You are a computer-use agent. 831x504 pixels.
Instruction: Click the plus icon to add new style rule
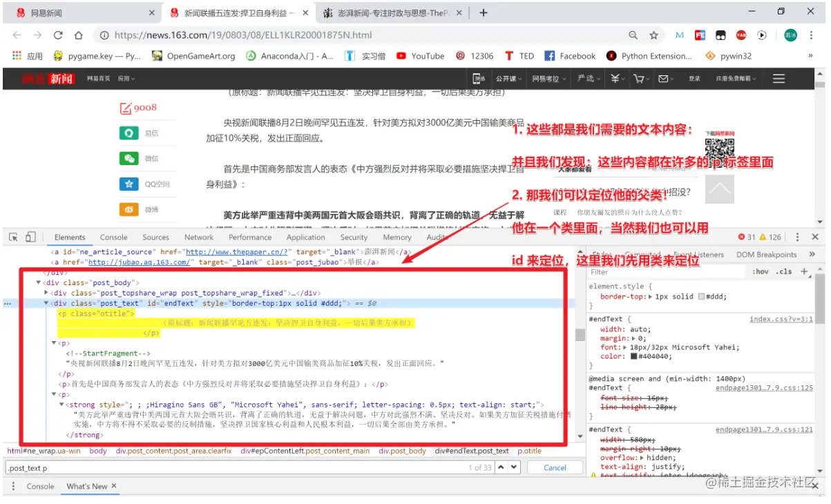coord(803,271)
